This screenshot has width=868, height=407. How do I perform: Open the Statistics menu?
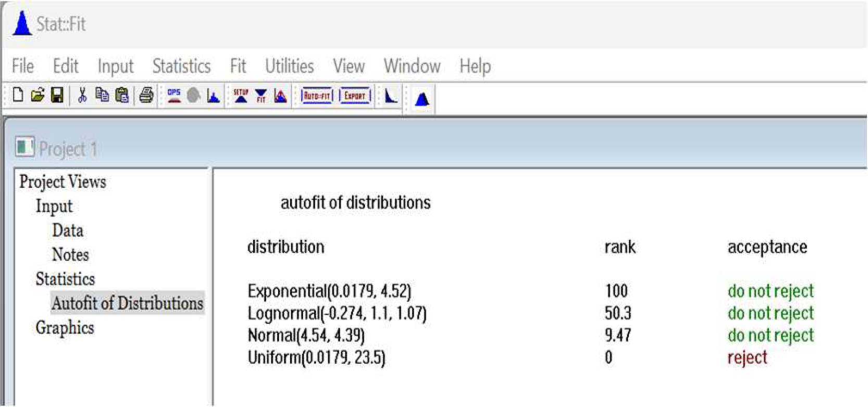pyautogui.click(x=181, y=66)
